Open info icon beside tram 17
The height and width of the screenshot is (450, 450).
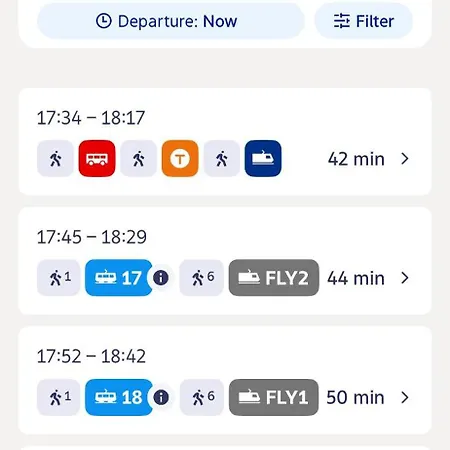pyautogui.click(x=161, y=278)
